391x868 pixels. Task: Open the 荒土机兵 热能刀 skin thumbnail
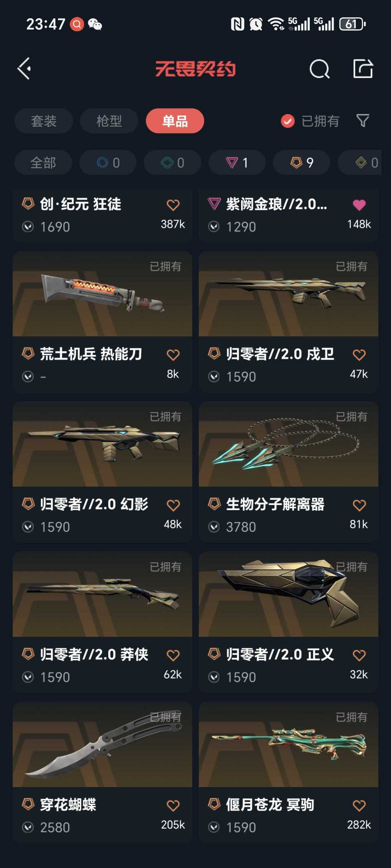pos(102,294)
